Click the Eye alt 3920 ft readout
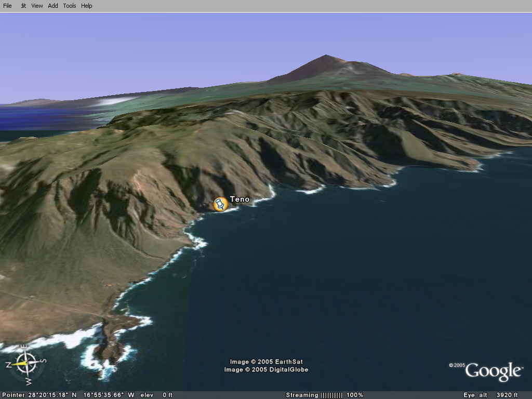This screenshot has width=532, height=399. [x=491, y=395]
